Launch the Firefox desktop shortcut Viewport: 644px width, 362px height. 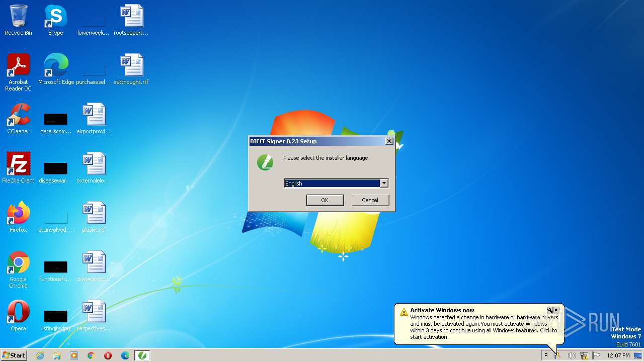18,218
